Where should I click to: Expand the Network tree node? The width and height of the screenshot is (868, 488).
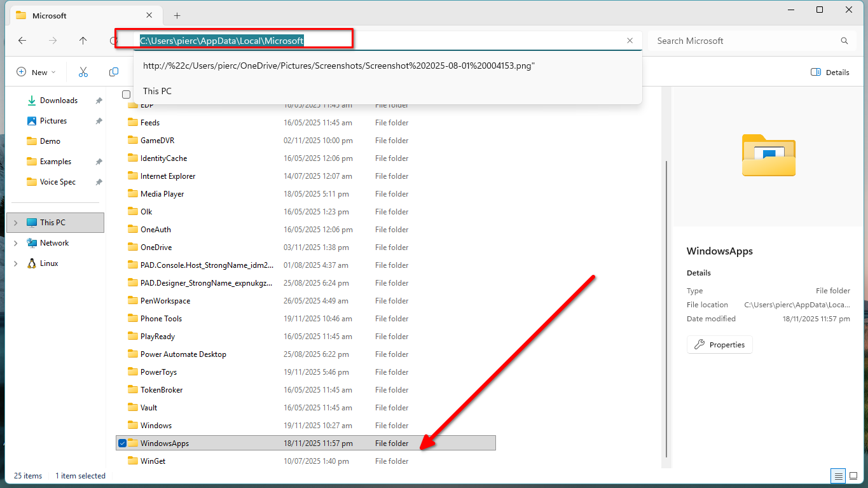click(x=14, y=242)
